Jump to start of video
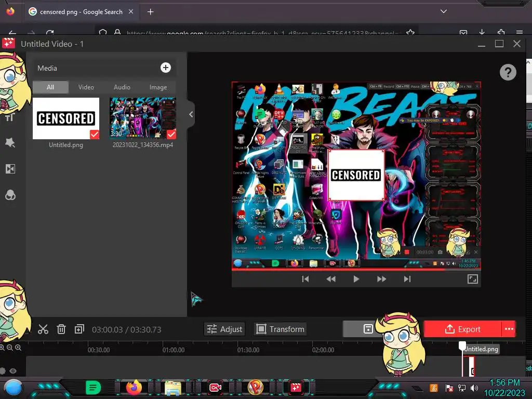 pos(305,279)
